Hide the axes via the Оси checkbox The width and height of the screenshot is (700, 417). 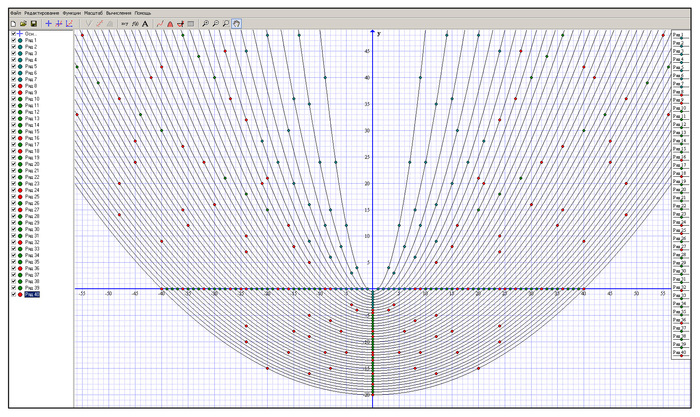click(x=12, y=34)
